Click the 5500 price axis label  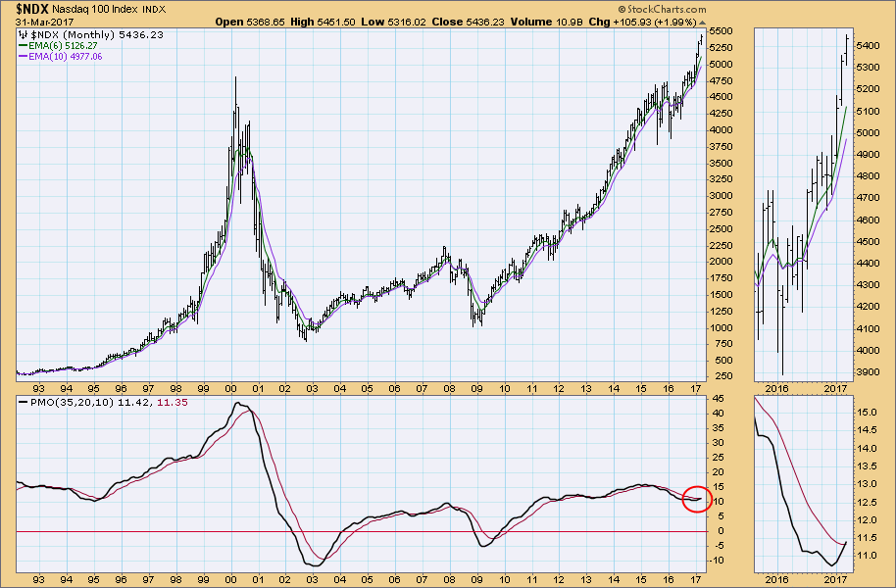[x=722, y=31]
